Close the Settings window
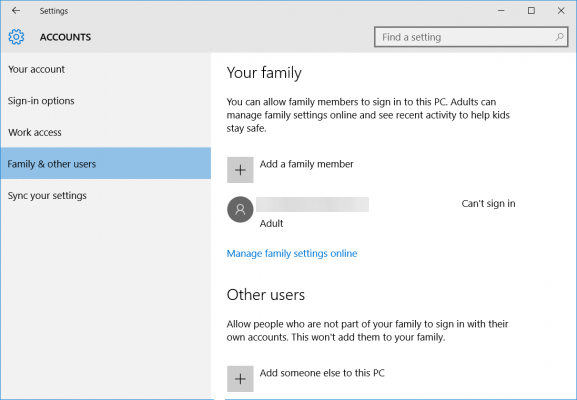Viewport: 577px width, 400px height. pyautogui.click(x=561, y=11)
